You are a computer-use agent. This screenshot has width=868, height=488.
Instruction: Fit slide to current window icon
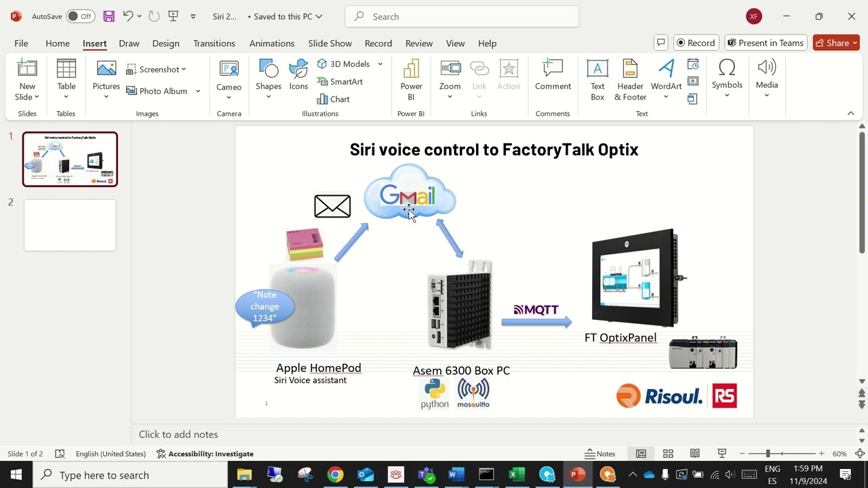860,453
